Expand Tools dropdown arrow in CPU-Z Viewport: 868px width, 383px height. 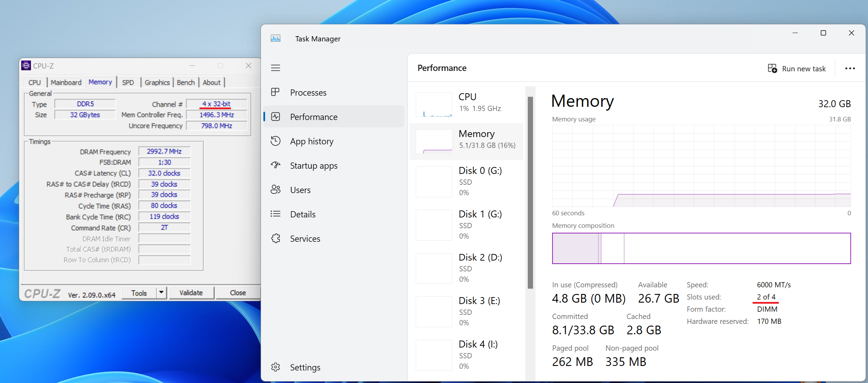click(161, 293)
